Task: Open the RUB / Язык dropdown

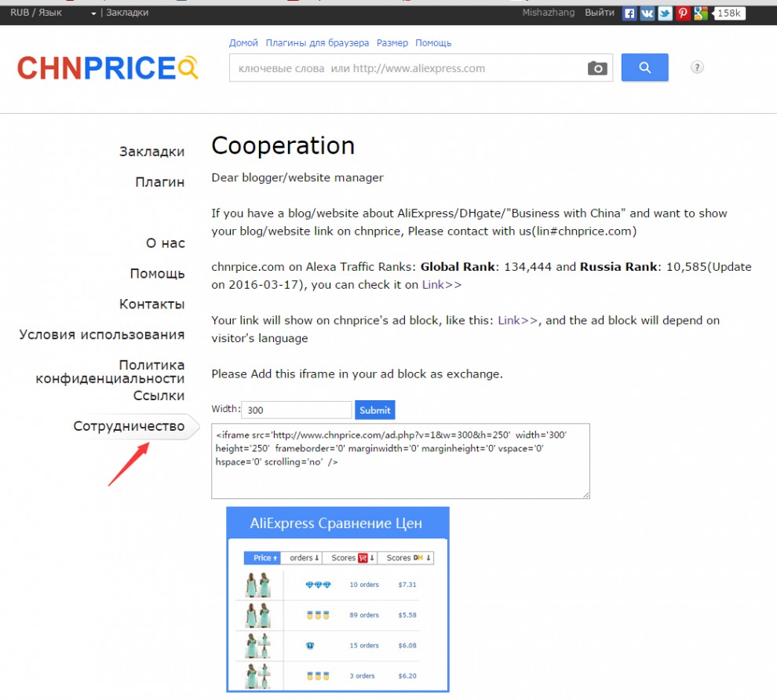Action: 53,13
